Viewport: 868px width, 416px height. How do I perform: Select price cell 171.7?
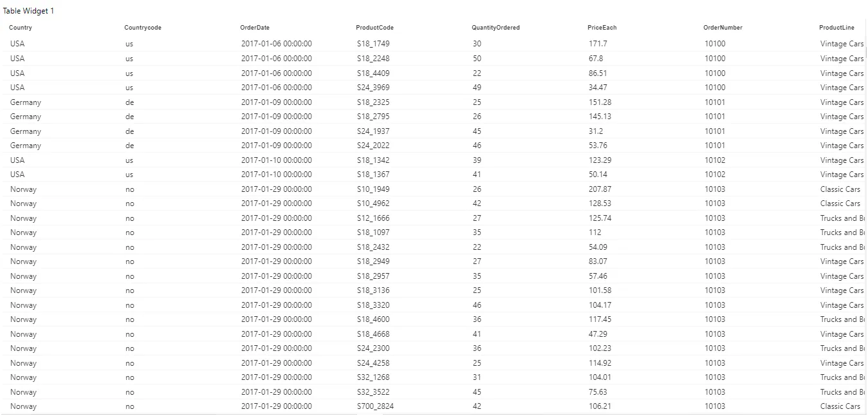(x=598, y=44)
